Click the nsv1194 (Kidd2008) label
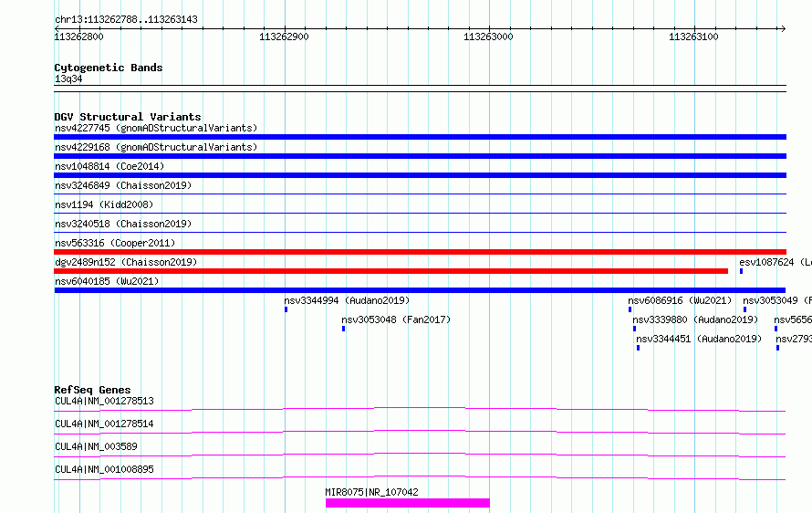This screenshot has height=513, width=812. (x=104, y=204)
